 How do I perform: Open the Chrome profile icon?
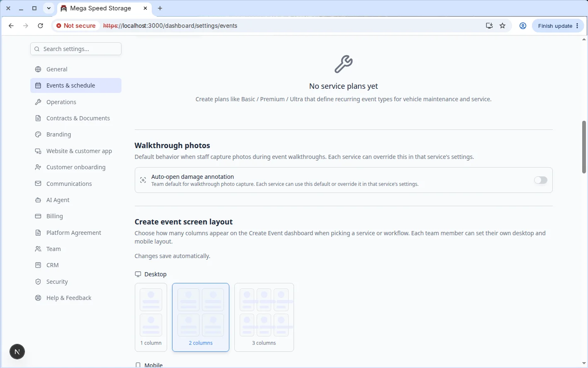(x=523, y=26)
